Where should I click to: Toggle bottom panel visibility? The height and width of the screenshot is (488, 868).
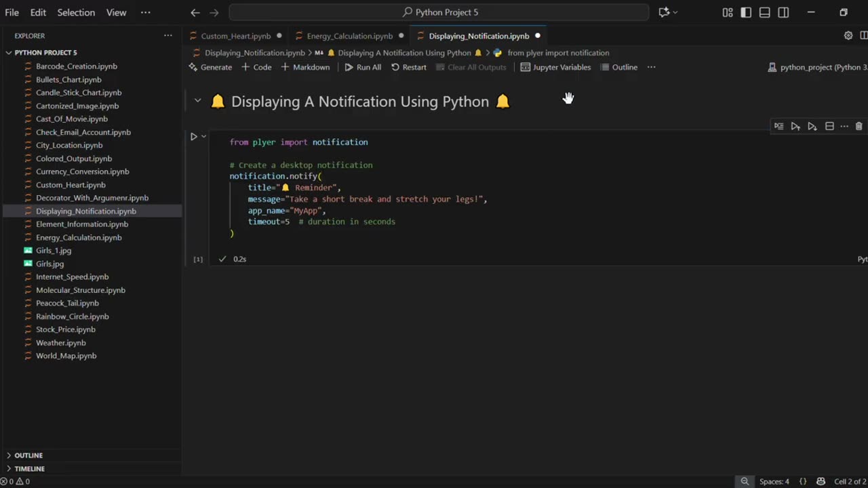pyautogui.click(x=764, y=12)
